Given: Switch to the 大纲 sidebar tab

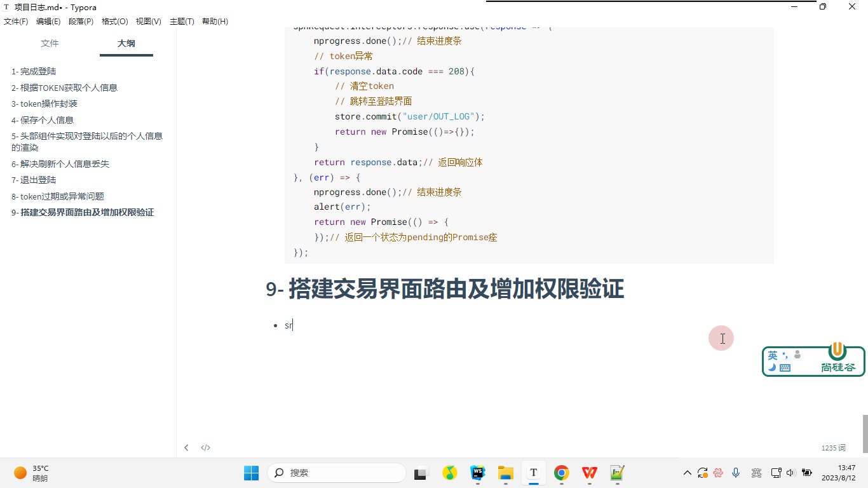Looking at the screenshot, I should (x=126, y=43).
